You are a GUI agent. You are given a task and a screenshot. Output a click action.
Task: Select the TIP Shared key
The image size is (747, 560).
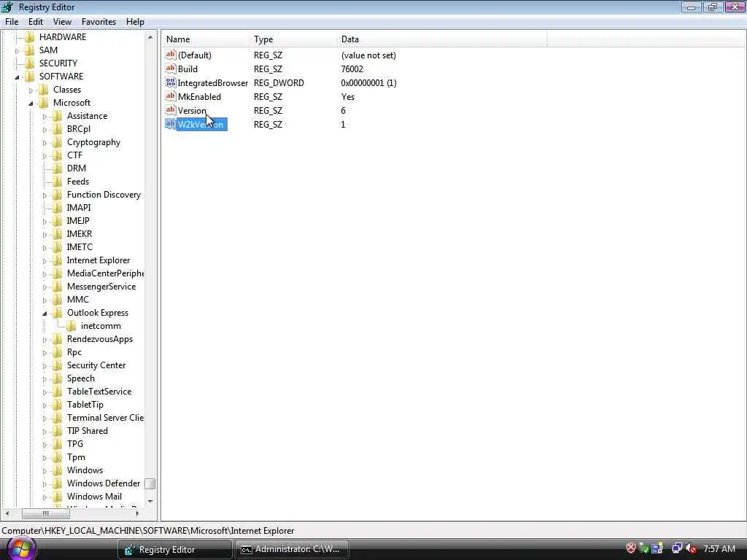tap(88, 431)
